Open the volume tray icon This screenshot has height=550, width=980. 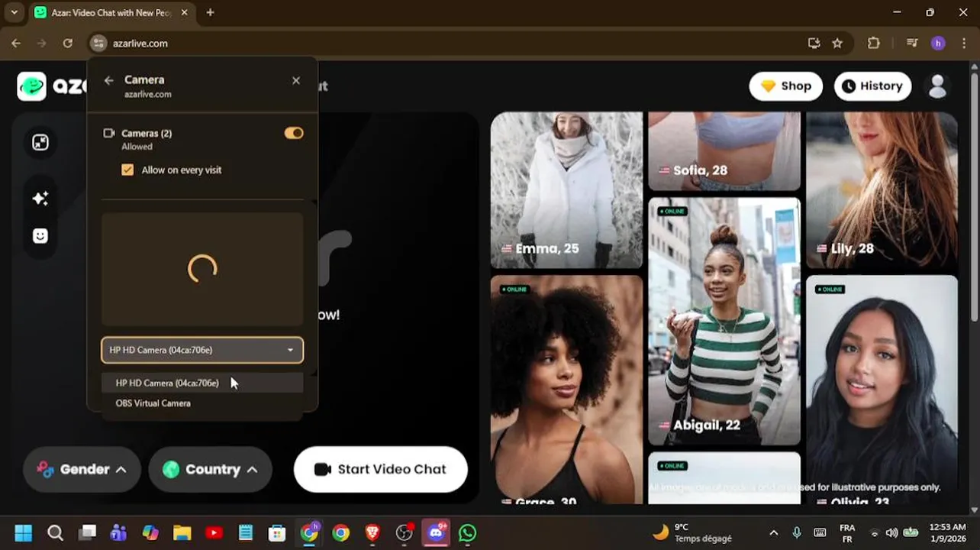click(x=892, y=532)
